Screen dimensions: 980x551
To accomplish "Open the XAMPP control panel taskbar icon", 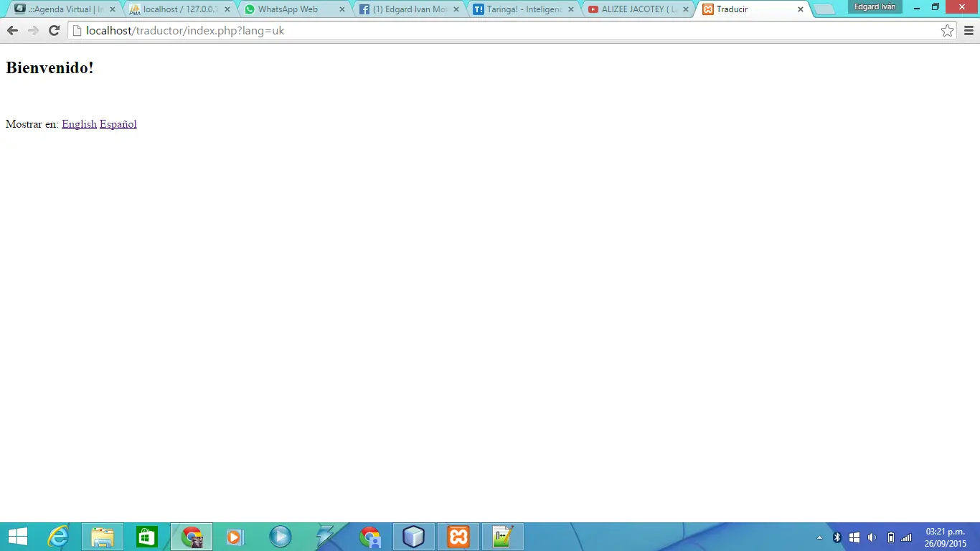I will 458,537.
